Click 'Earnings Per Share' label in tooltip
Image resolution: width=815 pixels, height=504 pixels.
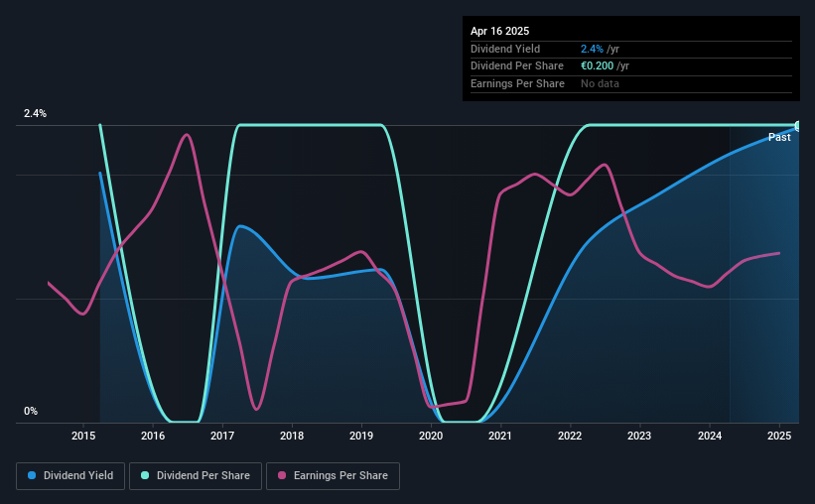tap(518, 83)
